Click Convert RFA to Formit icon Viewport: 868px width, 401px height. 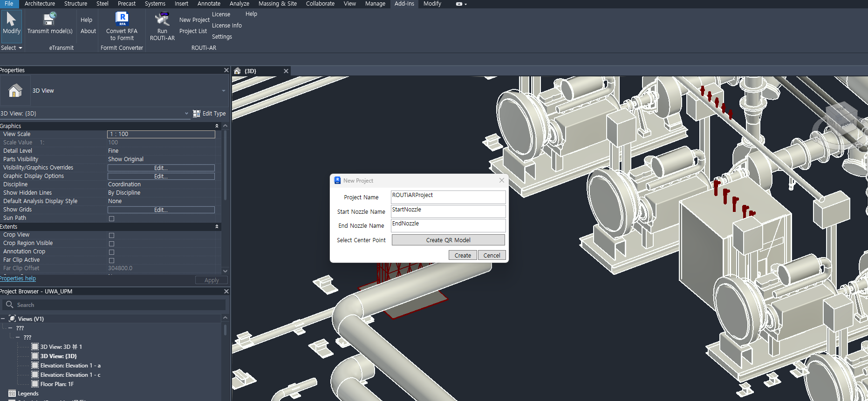point(122,19)
